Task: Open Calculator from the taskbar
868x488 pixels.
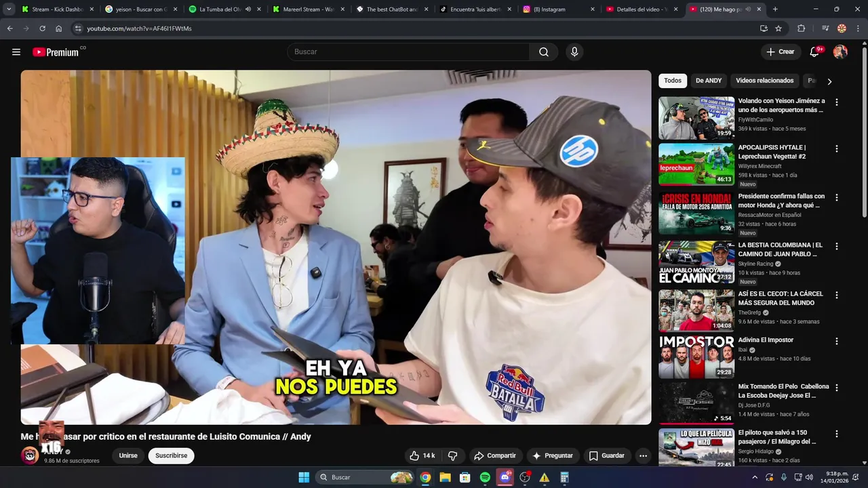Action: (564, 477)
